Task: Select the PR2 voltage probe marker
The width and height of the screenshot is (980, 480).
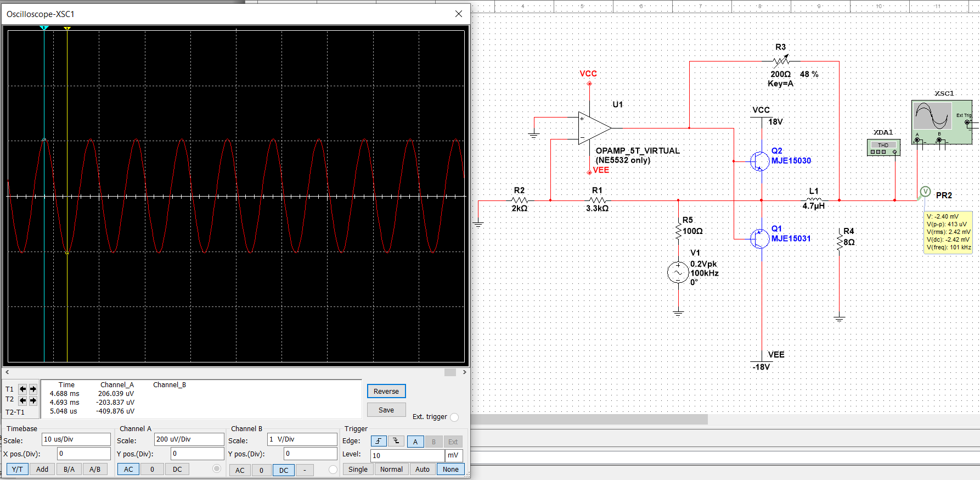Action: pos(925,192)
